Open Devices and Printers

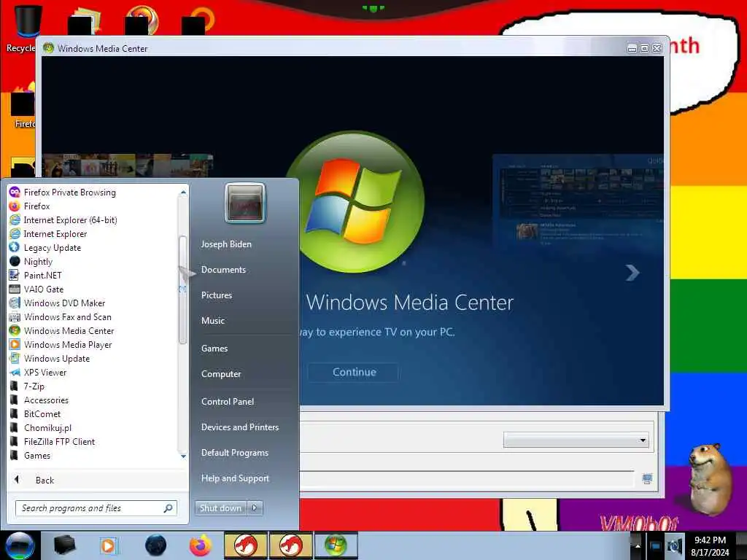239,427
